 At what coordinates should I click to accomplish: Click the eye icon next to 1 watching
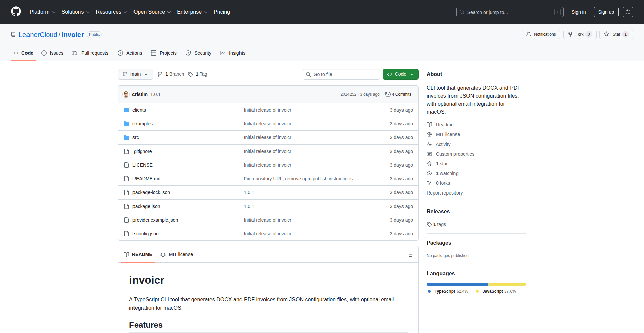coord(429,173)
